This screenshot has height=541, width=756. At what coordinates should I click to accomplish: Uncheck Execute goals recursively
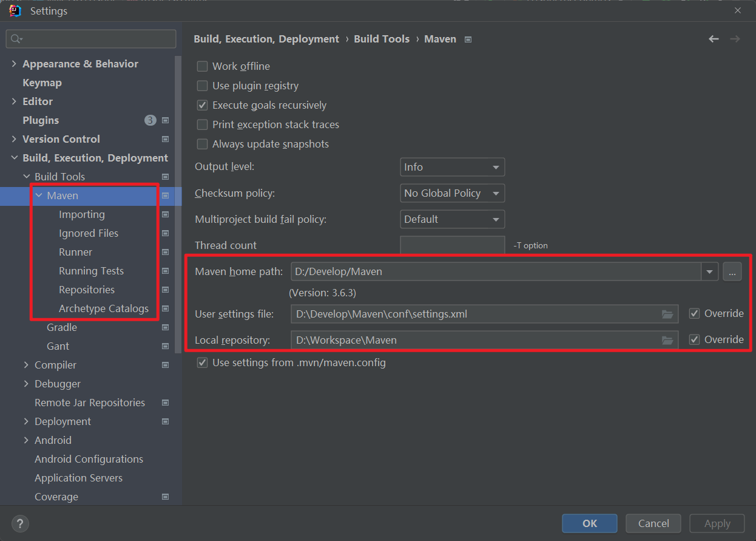(x=203, y=105)
